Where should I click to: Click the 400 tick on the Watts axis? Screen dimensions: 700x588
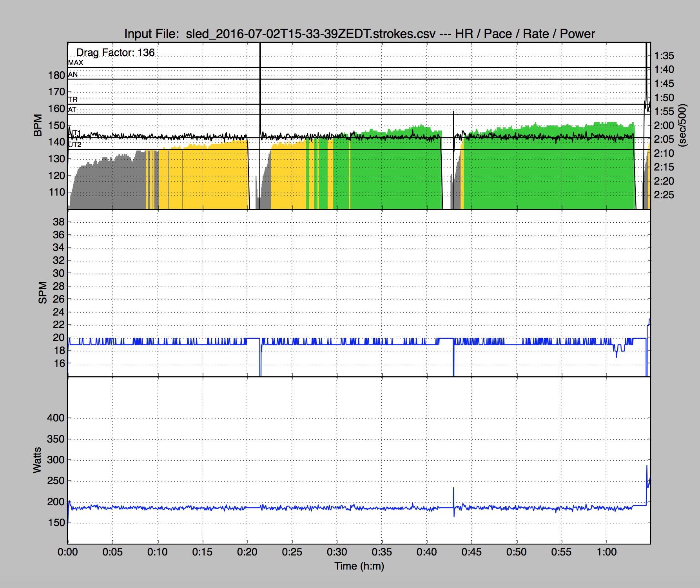56,418
